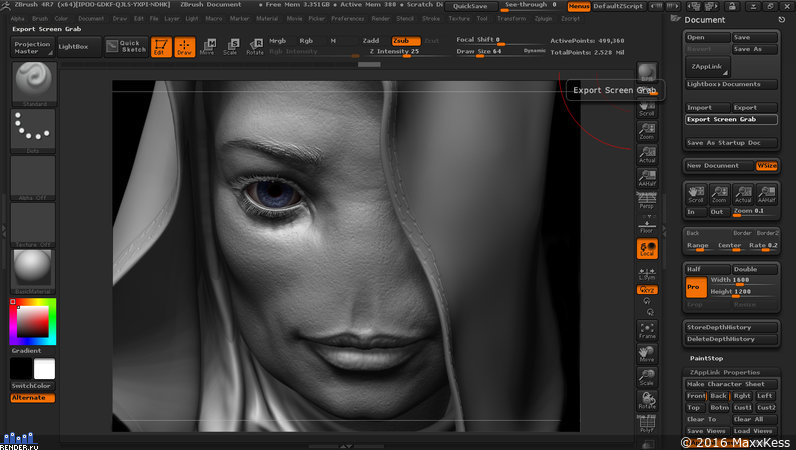Image resolution: width=796 pixels, height=450 pixels.
Task: Open Projection Master panel
Action: 32,47
